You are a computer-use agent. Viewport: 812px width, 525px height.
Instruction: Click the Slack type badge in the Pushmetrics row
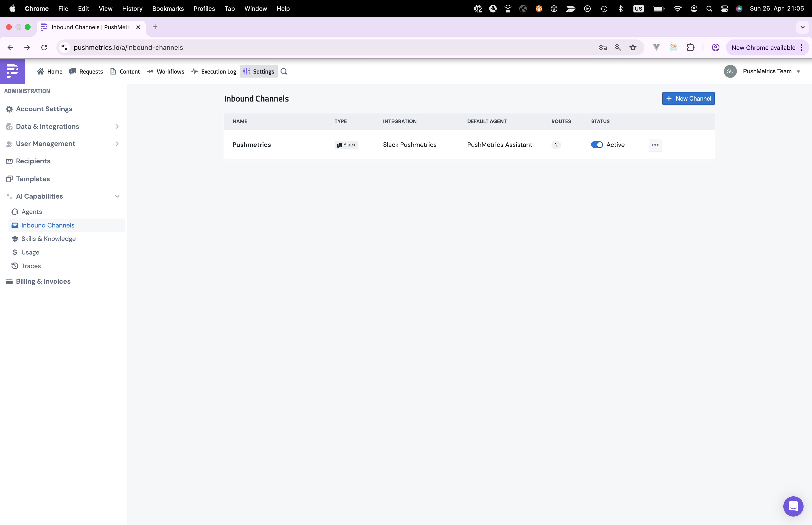[x=346, y=145]
